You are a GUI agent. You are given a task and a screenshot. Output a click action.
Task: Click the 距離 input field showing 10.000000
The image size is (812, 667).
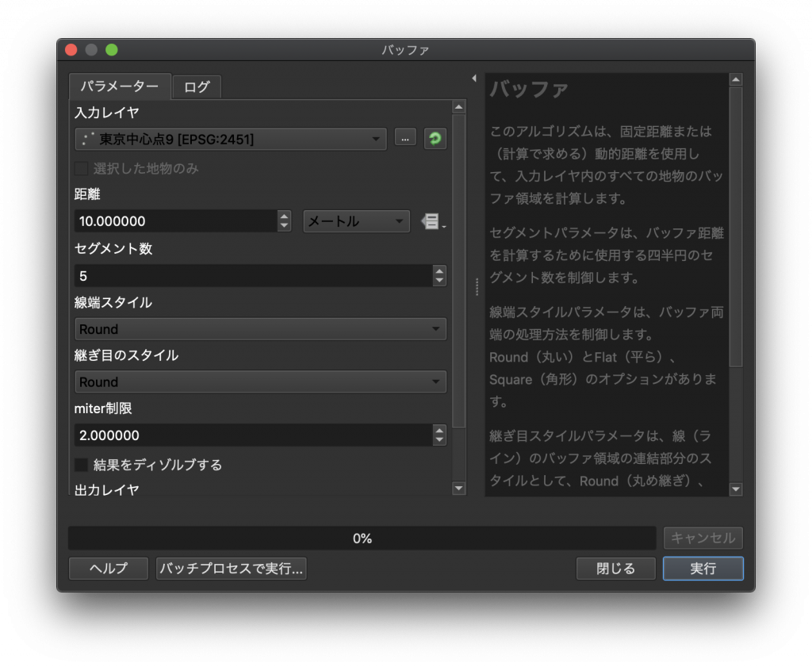[x=176, y=221]
